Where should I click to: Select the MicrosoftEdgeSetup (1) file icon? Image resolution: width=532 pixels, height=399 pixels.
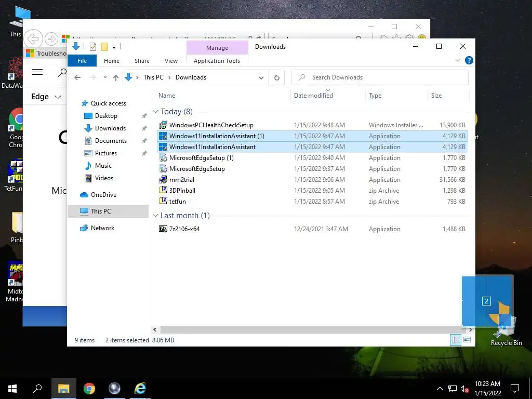[x=163, y=158]
